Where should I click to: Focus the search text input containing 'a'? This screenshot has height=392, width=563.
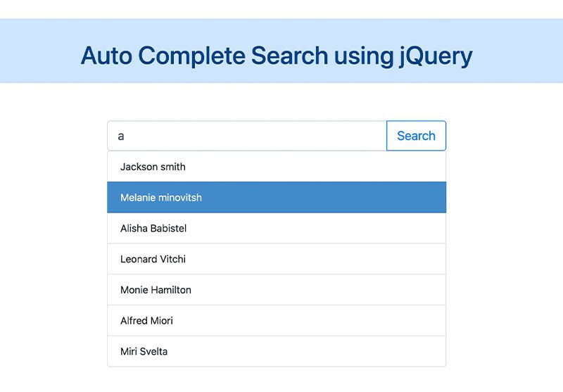click(247, 136)
